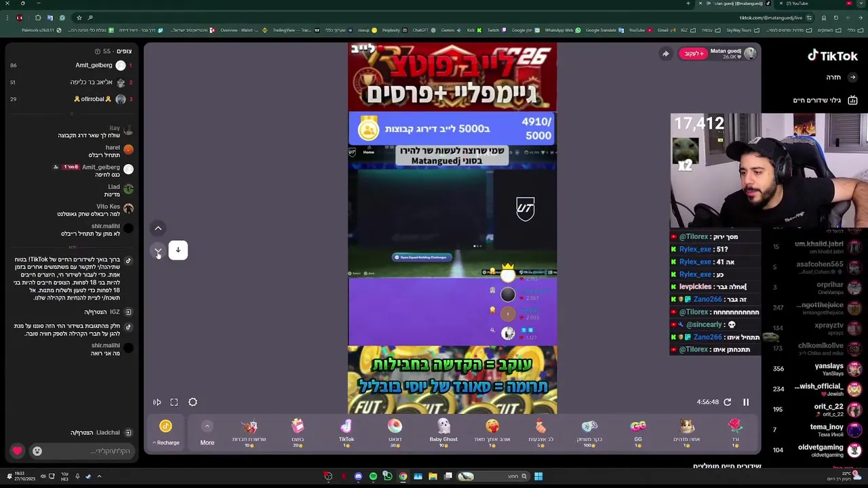The image size is (868, 488).
Task: Send a heart like in chat
Action: pos(17,451)
